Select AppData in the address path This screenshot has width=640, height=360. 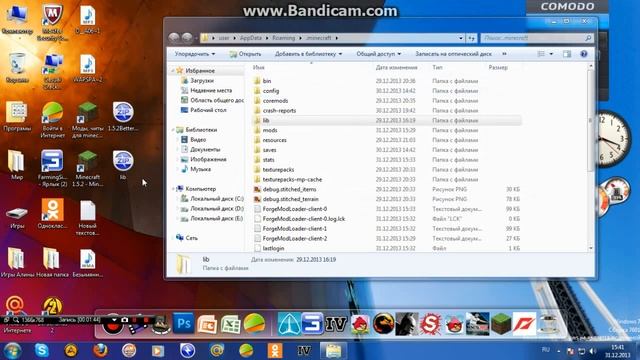click(x=251, y=38)
